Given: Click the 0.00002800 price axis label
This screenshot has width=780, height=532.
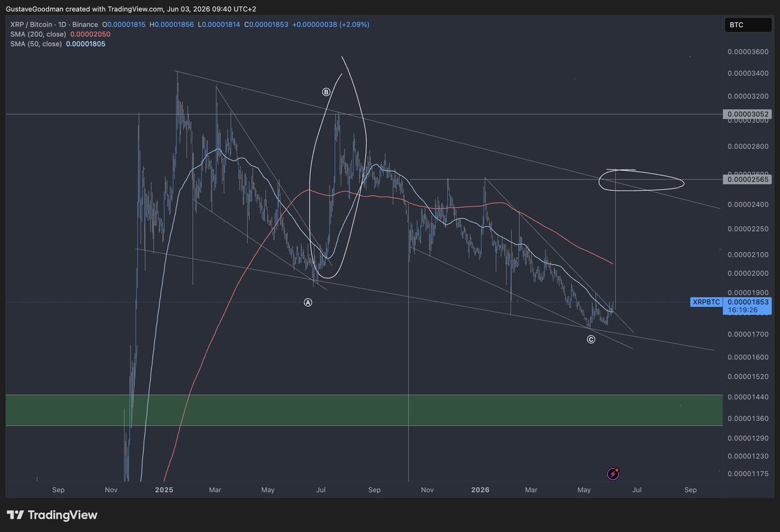Looking at the screenshot, I should click(x=748, y=147).
